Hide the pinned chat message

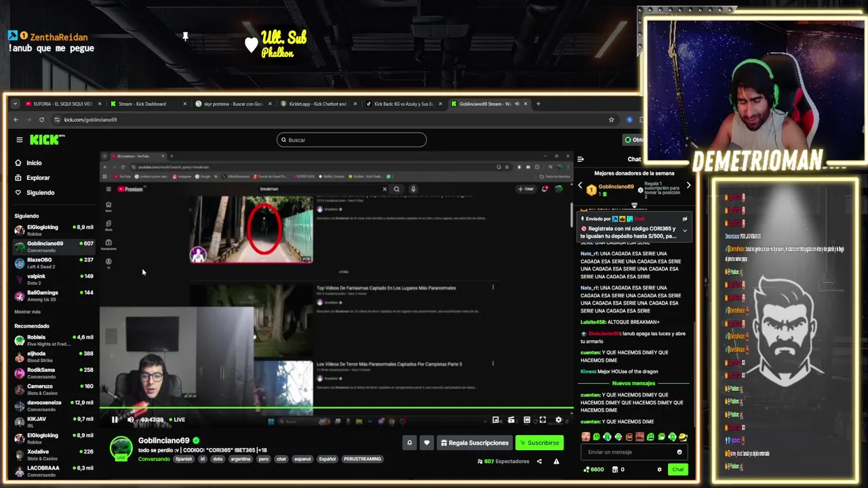click(684, 219)
